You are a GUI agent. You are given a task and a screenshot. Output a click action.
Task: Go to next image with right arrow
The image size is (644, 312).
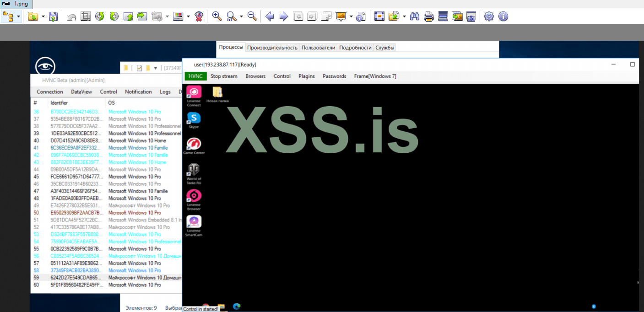284,17
